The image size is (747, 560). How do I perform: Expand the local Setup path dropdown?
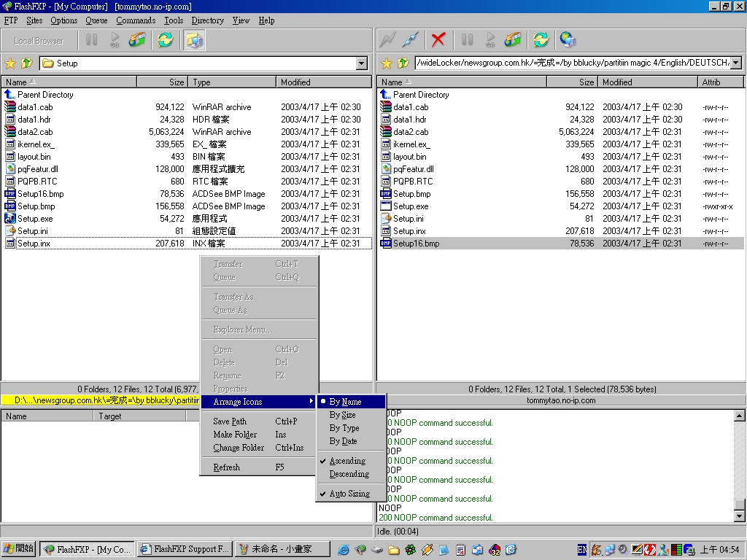[x=361, y=63]
